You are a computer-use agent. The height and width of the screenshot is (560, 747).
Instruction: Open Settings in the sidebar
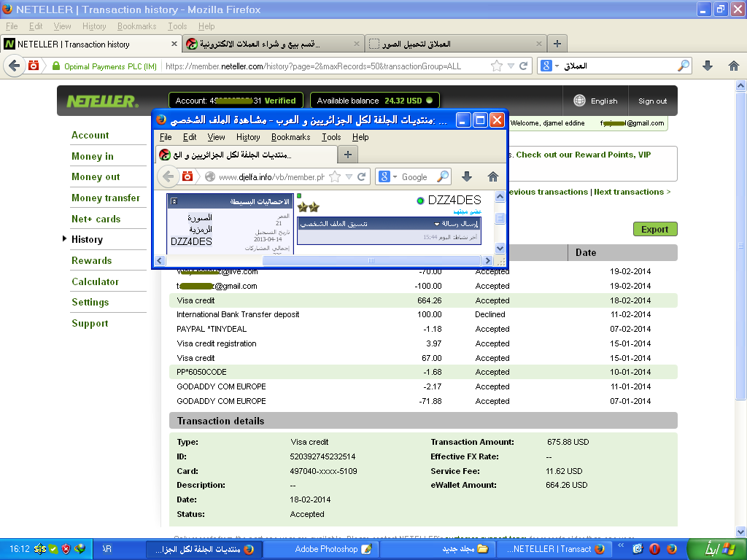(90, 302)
